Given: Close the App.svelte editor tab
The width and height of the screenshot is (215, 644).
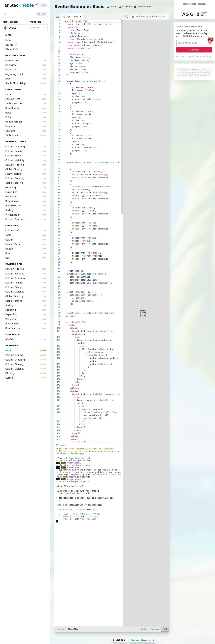Looking at the screenshot, I should [80, 17].
